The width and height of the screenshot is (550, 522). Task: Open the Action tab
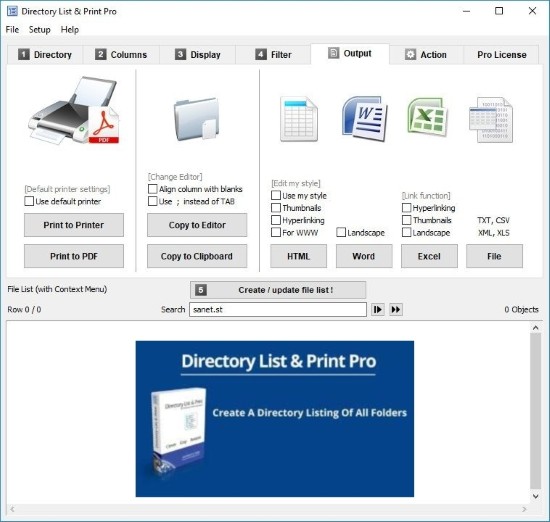click(x=426, y=55)
